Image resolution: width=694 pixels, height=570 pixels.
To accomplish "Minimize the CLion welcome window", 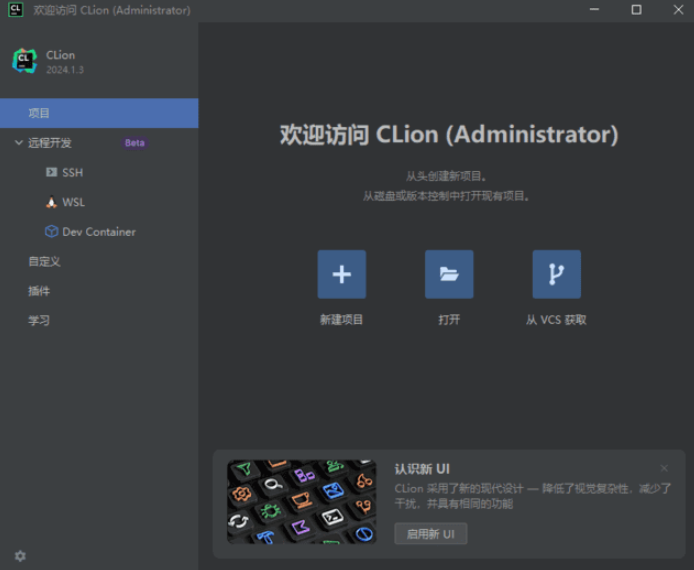I will 594,10.
